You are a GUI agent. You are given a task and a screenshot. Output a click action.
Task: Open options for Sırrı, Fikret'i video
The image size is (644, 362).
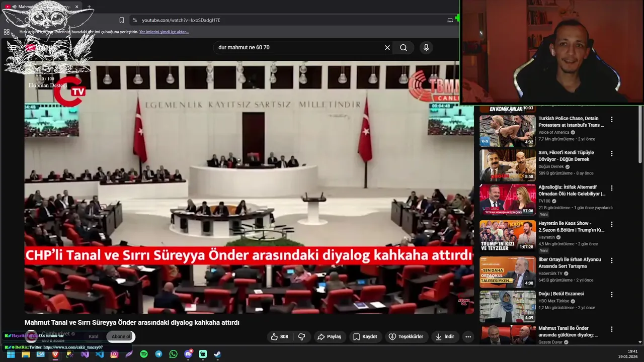coord(612,154)
